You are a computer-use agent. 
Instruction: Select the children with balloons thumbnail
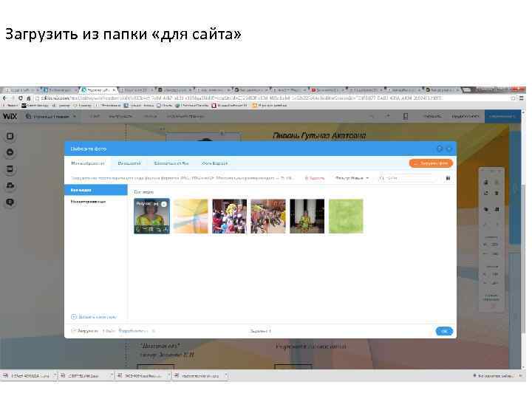(229, 216)
